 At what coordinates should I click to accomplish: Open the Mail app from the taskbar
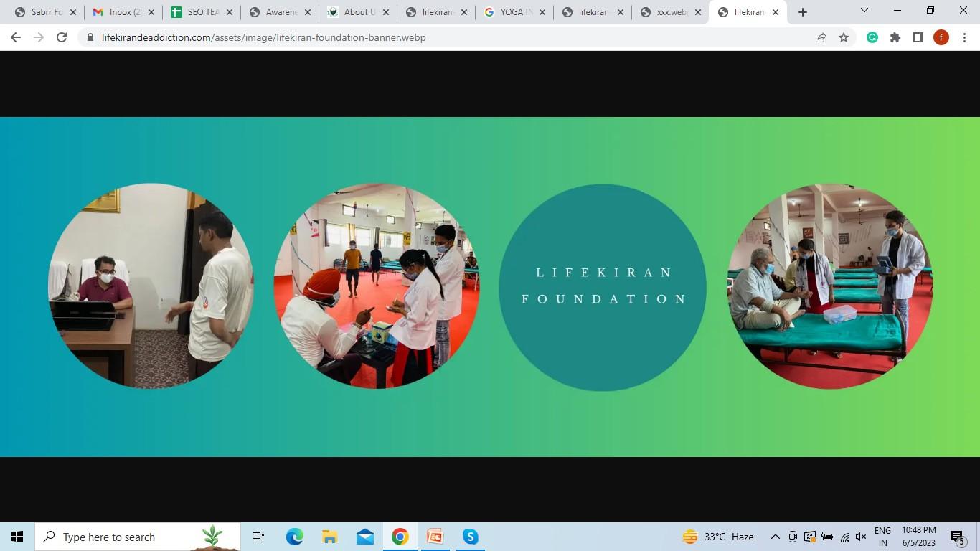coord(364,537)
